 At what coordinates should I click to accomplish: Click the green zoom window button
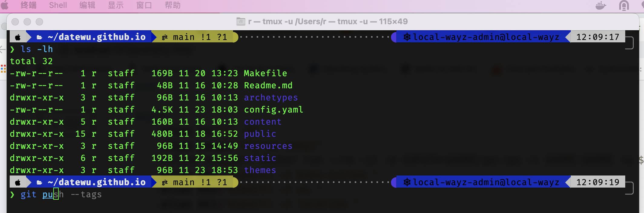pyautogui.click(x=39, y=22)
